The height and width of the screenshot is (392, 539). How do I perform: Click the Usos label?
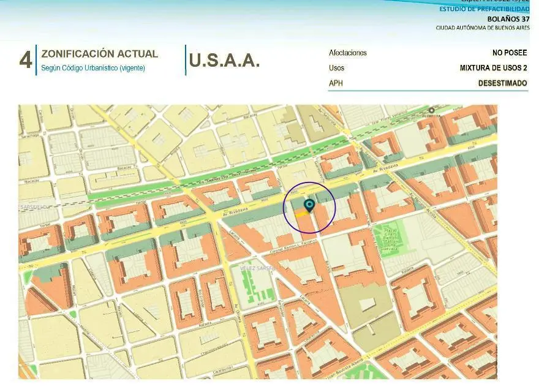coord(336,68)
